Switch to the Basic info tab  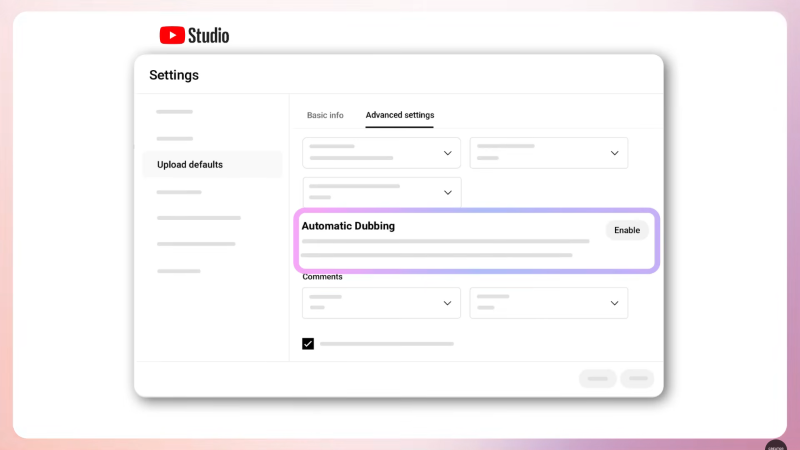coord(325,115)
